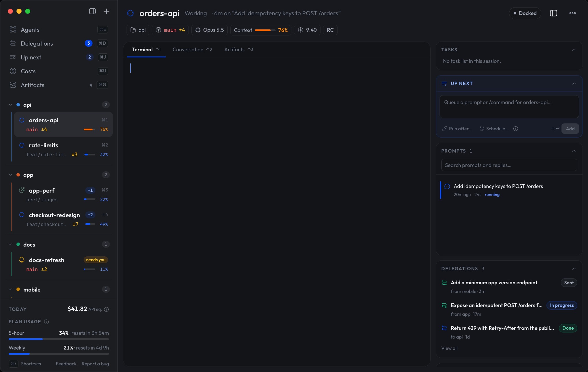The height and width of the screenshot is (372, 588).
Task: Open the Feedback link
Action: point(66,364)
